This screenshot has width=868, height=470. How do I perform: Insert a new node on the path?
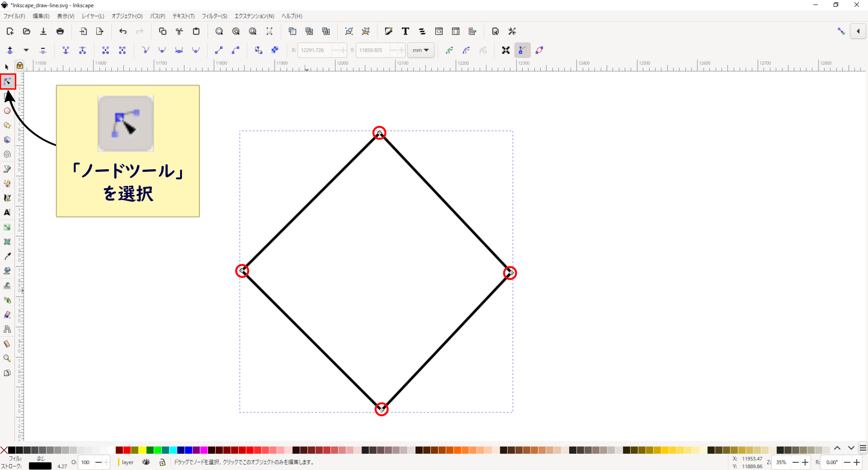10,50
